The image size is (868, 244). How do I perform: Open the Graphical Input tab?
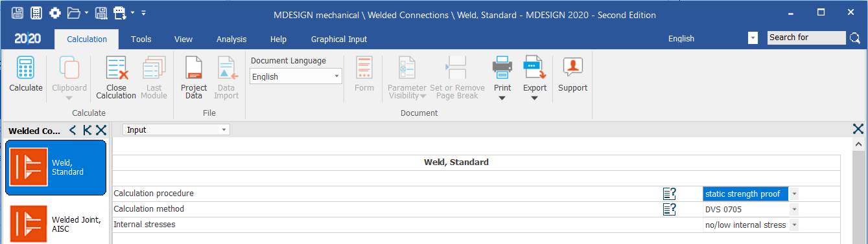[339, 39]
